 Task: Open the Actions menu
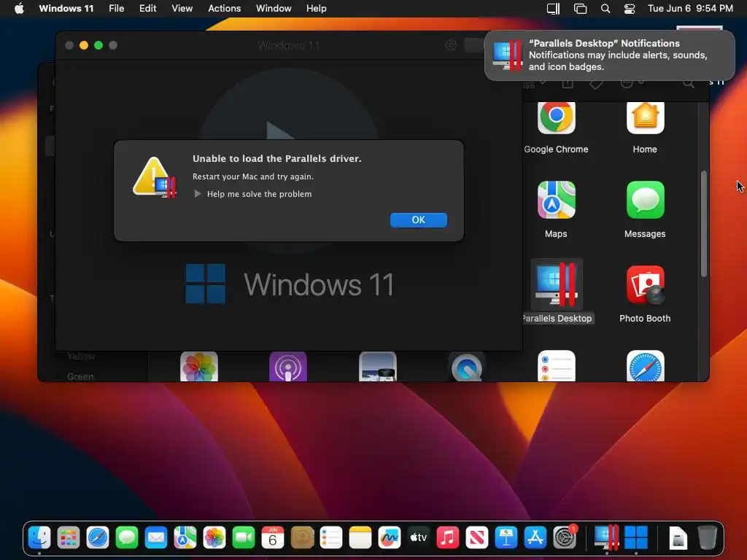(225, 9)
